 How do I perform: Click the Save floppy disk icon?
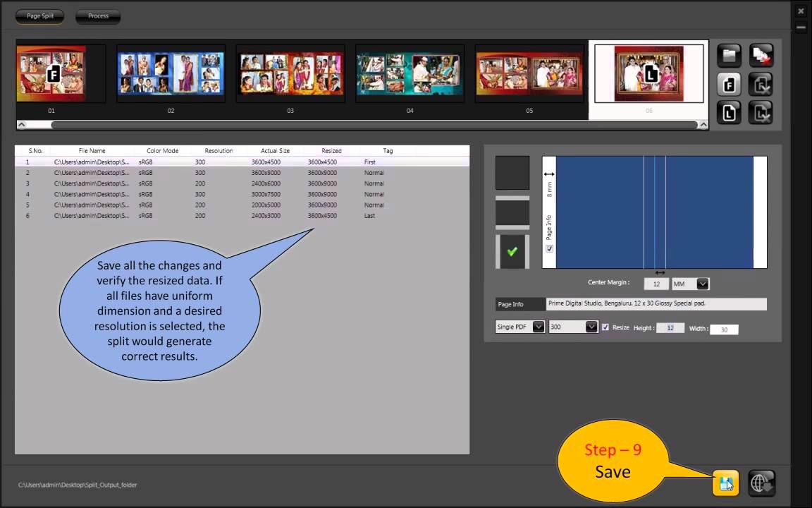click(725, 483)
